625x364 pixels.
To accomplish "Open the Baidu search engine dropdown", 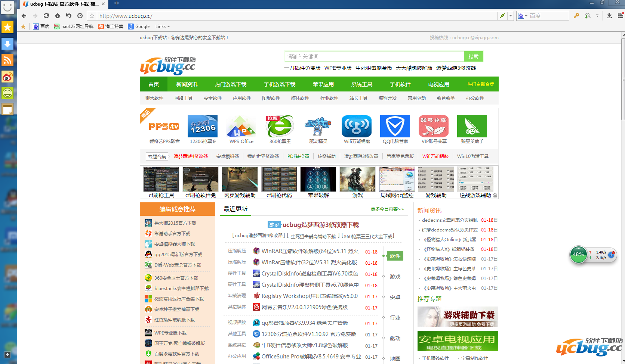I will 523,16.
